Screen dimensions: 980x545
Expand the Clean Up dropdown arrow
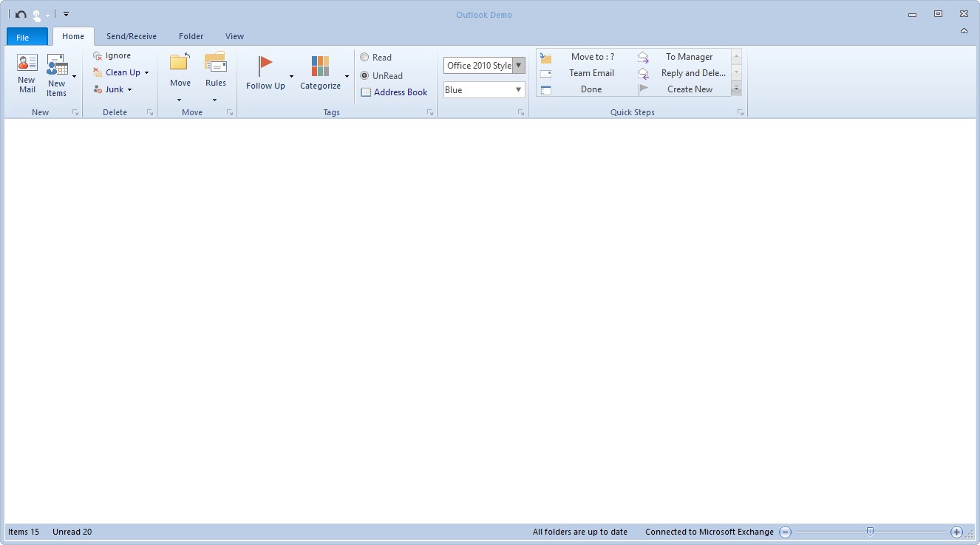(x=146, y=73)
